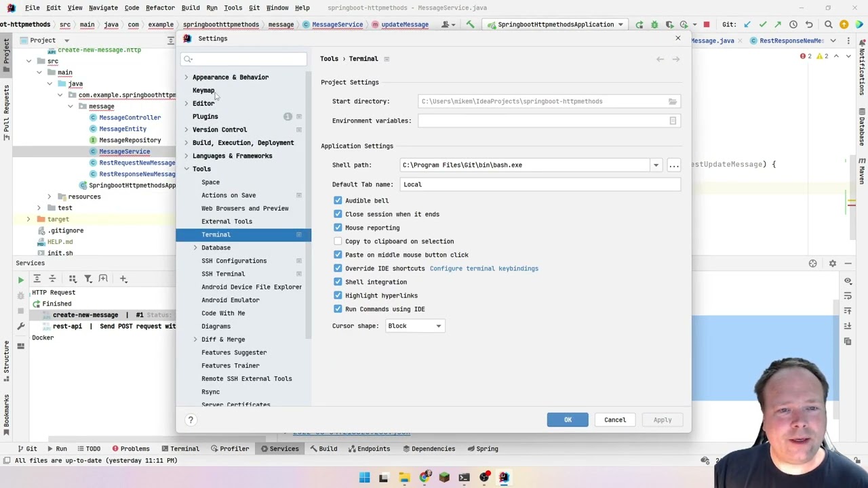
Task: Open Configure terminal keybindings link
Action: coord(484,268)
